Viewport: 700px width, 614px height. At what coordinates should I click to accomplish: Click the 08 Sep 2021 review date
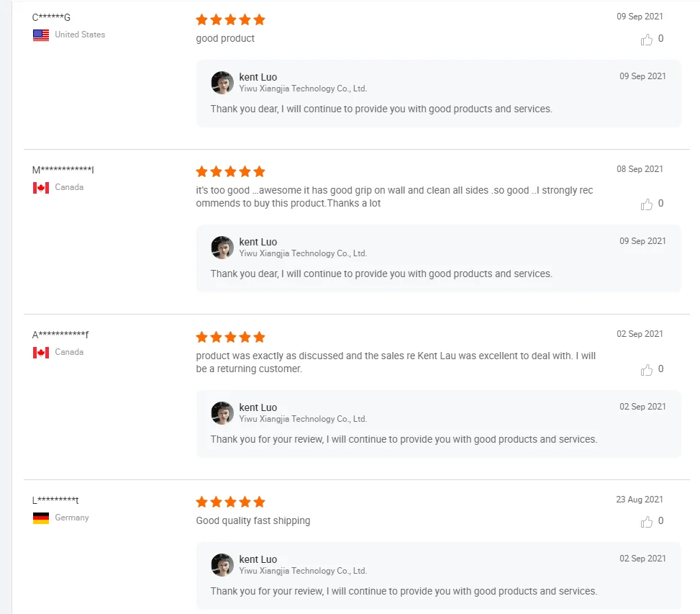(x=640, y=169)
